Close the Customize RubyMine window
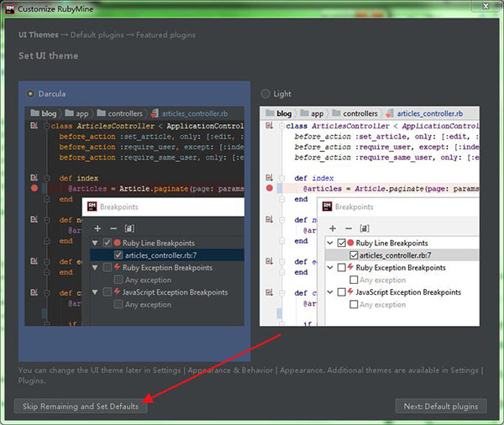This screenshot has width=504, height=425. point(486,6)
